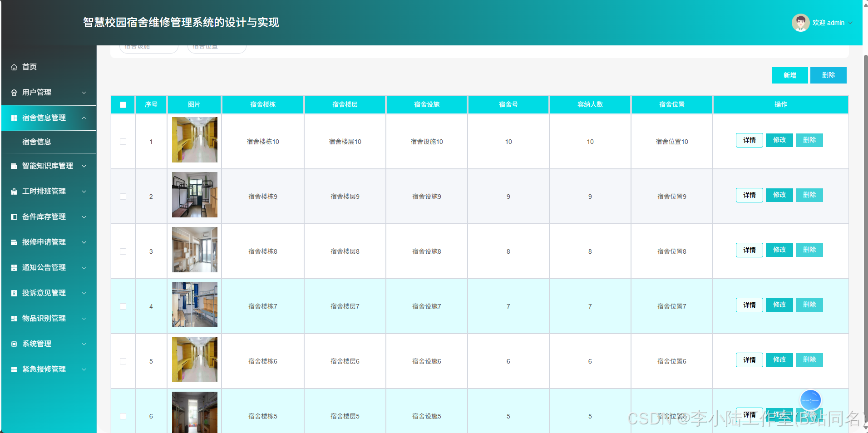Click the home icon beside 首页
The height and width of the screenshot is (433, 868).
click(x=14, y=67)
